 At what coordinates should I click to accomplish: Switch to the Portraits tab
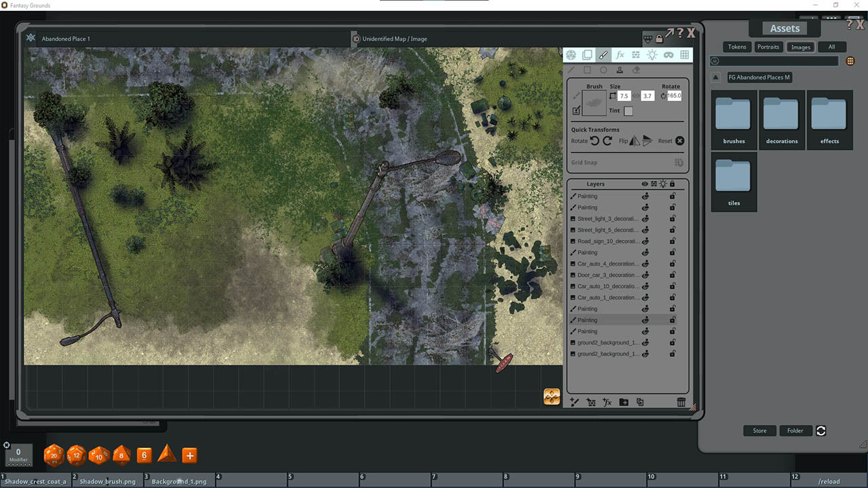tap(768, 47)
